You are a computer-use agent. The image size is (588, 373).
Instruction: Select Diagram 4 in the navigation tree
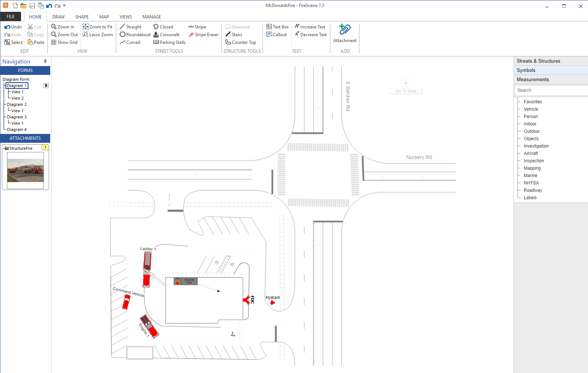(17, 129)
